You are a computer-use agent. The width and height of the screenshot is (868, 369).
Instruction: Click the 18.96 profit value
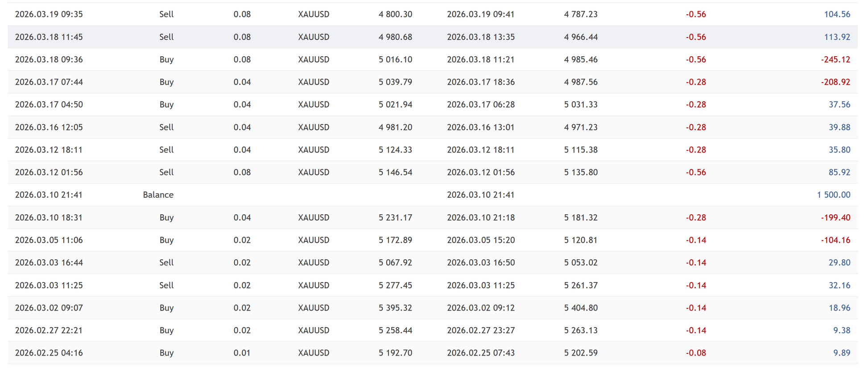point(839,308)
